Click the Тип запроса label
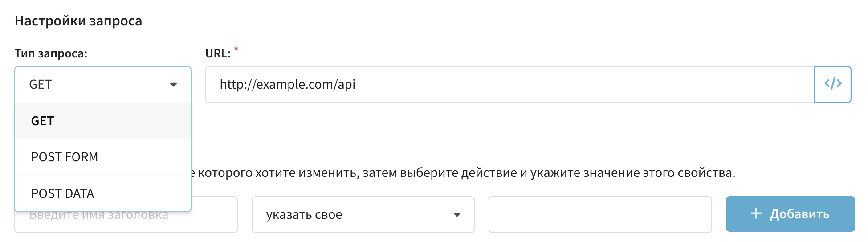The height and width of the screenshot is (242, 868). 51,53
